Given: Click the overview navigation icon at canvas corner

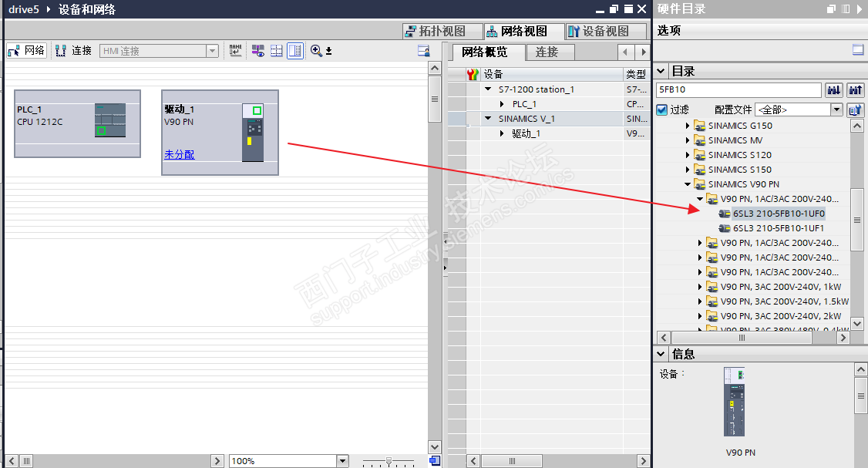Looking at the screenshot, I should pos(435,461).
